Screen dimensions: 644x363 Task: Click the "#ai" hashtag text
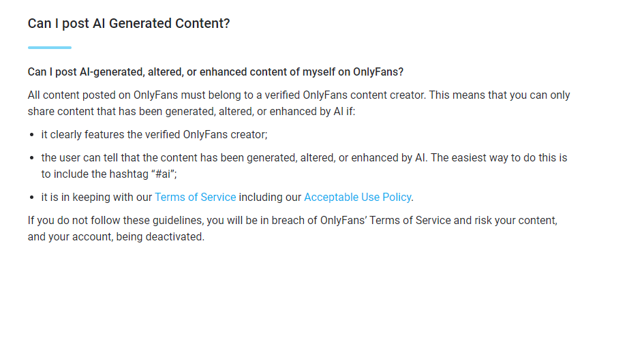coord(163,174)
